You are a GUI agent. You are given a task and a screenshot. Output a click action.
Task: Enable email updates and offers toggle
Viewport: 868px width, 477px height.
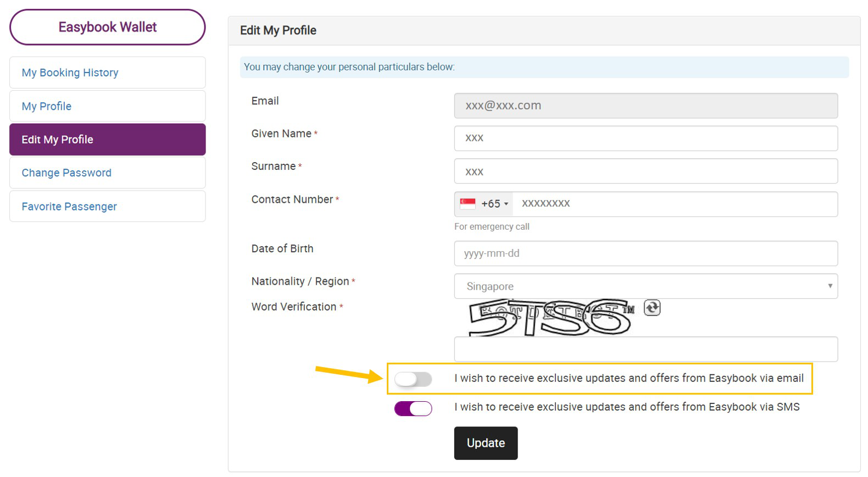click(x=413, y=379)
